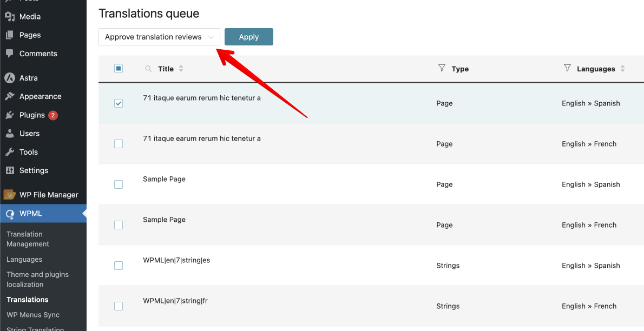
Task: Uncheck the English » Spanish 71 itaque row
Action: (119, 103)
